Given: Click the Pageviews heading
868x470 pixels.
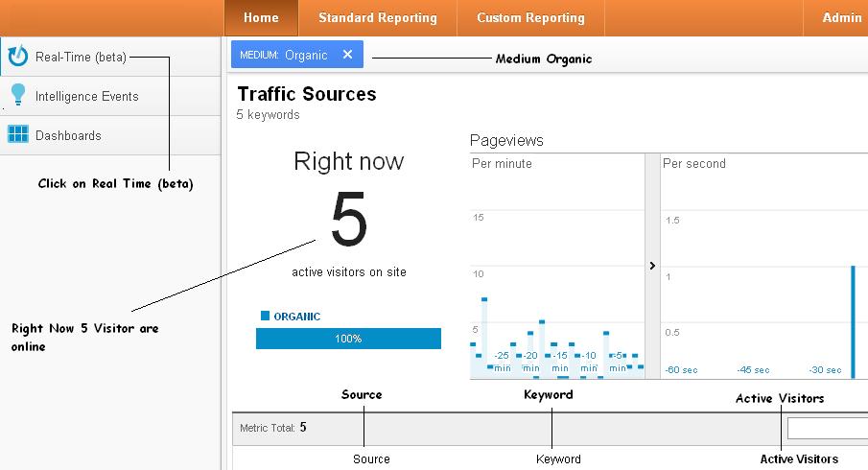Looking at the screenshot, I should pos(506,141).
